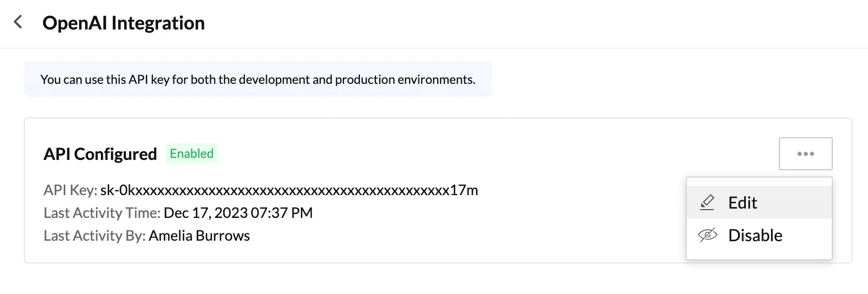Click the 17m ending of the key
This screenshot has width=868, height=294.
pos(464,190)
